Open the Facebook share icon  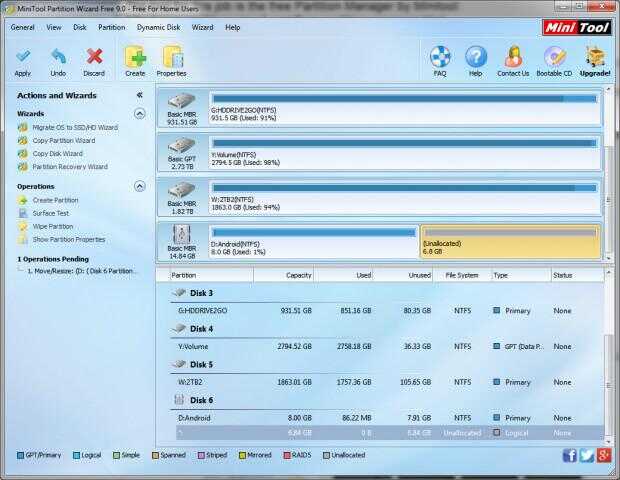569,455
